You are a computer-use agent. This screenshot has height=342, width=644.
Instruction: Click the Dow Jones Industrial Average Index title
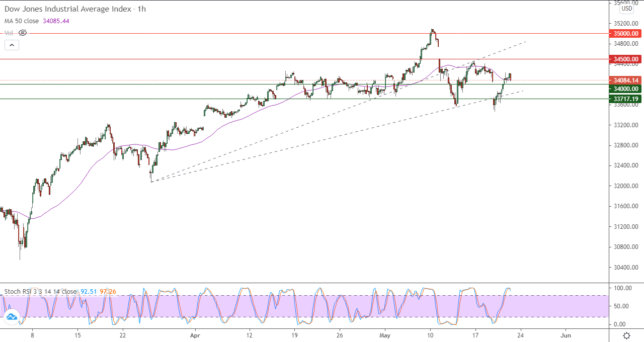pyautogui.click(x=68, y=9)
